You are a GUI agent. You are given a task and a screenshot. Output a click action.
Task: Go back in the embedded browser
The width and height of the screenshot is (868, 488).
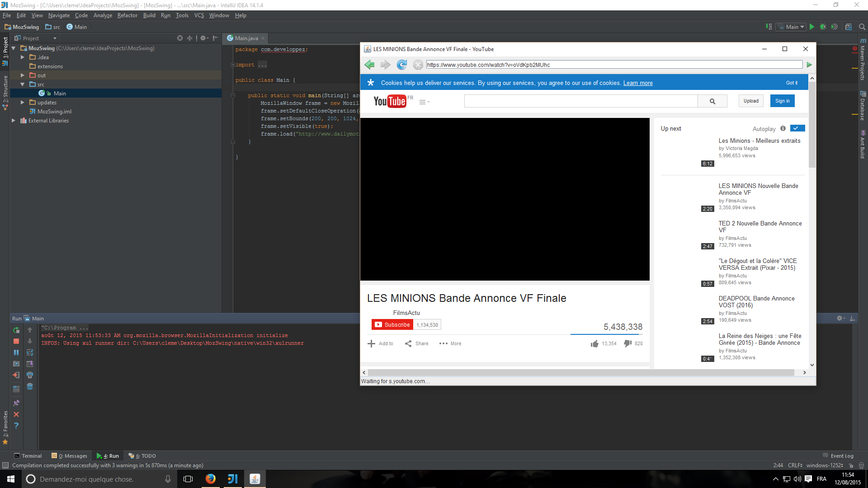[x=370, y=65]
